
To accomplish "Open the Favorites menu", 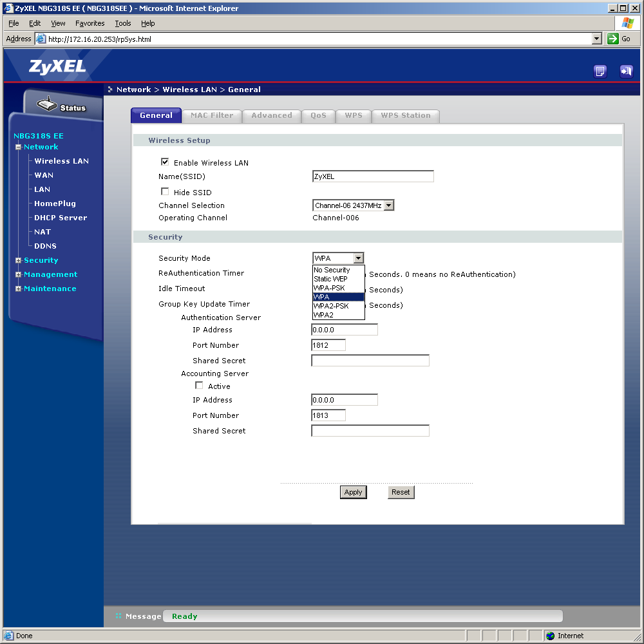I will coord(90,23).
